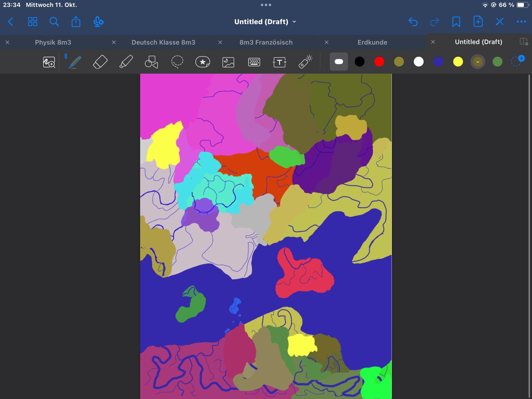Toggle the Zoom window tool
Screen dimensions: 532x399
49,62
